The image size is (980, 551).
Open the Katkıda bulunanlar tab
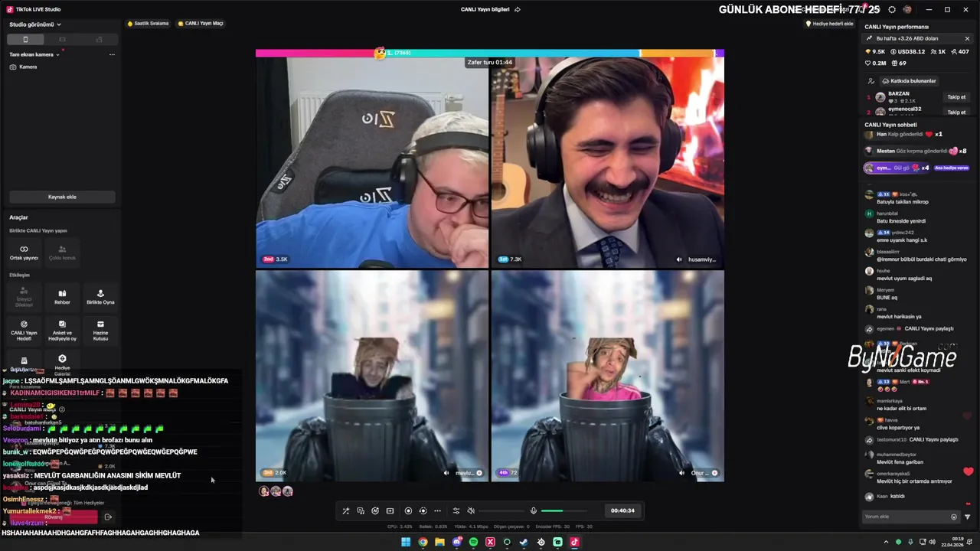[910, 80]
